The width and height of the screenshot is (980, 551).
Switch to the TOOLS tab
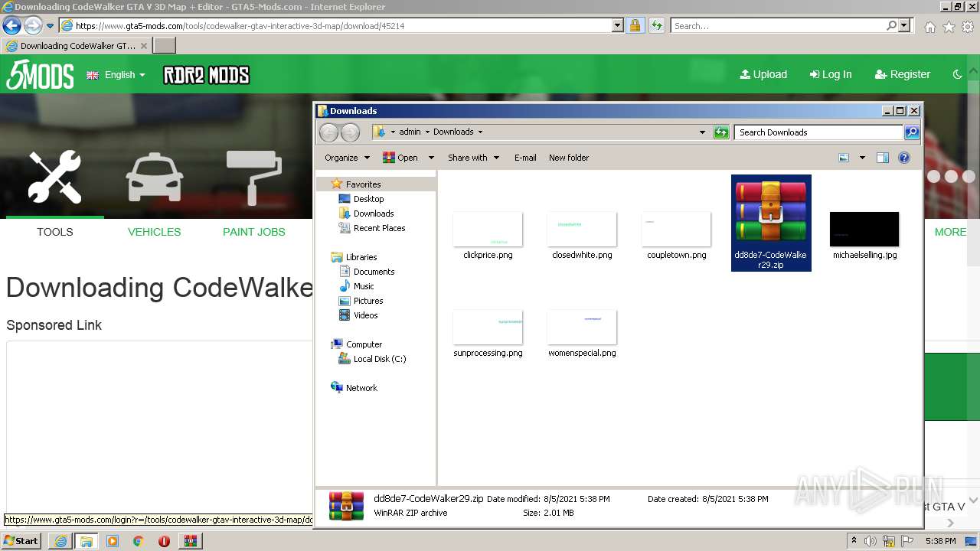[x=55, y=232]
